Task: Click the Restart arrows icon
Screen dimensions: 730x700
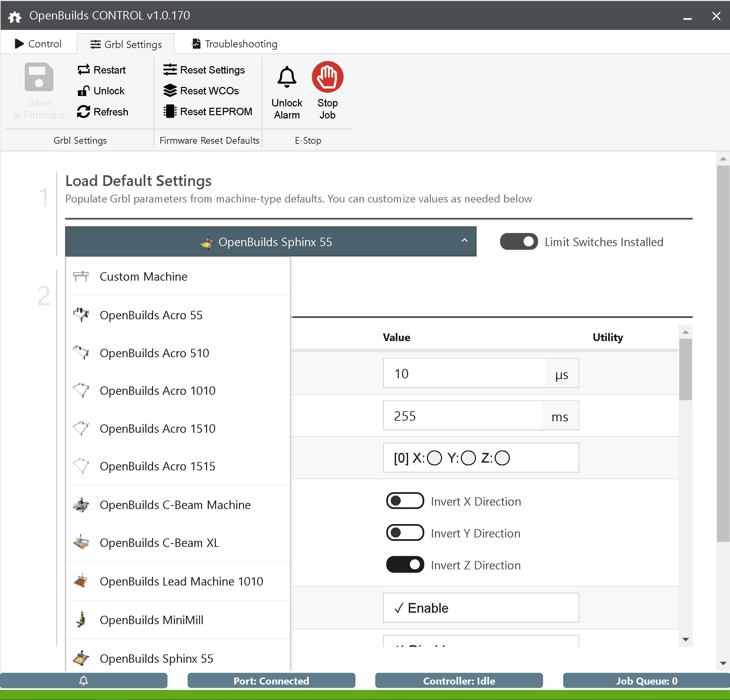Action: coord(84,70)
